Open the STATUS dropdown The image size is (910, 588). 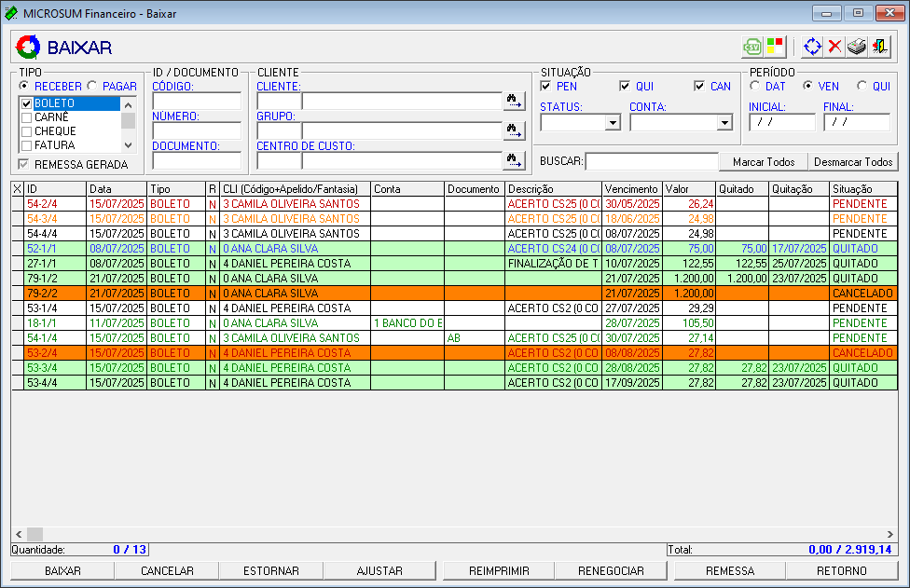tap(613, 122)
